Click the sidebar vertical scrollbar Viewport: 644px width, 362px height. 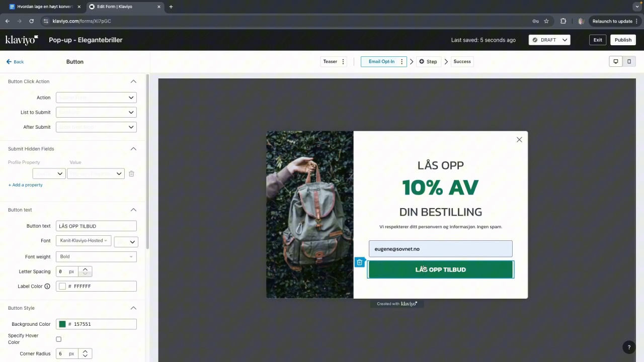147,161
